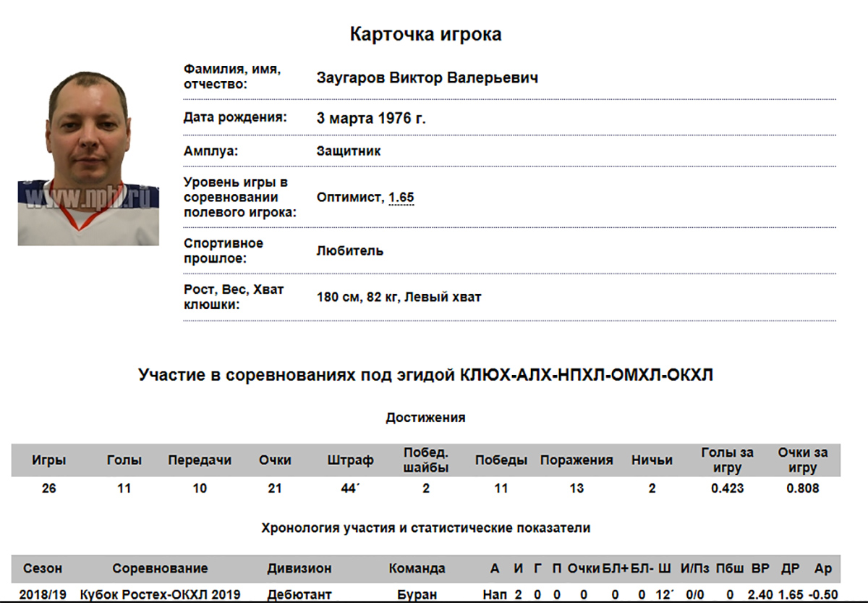Click the Голы column header in achievements
Screen dimensions: 868x603
pos(124,460)
